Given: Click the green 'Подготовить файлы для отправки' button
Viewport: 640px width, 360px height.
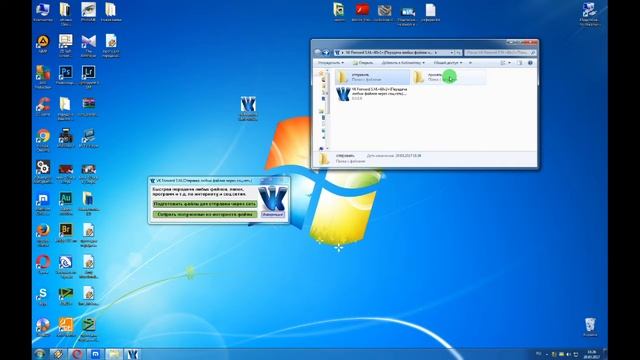Looking at the screenshot, I should click(x=205, y=203).
